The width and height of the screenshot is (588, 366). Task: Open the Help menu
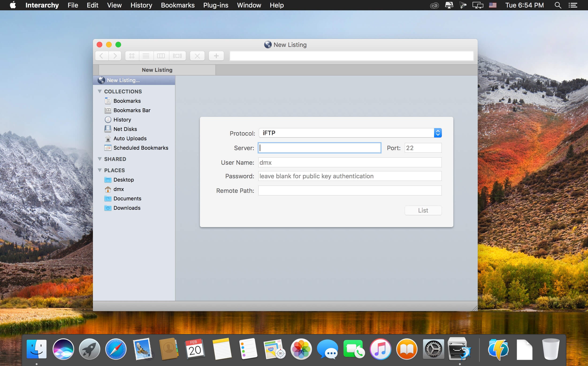tap(277, 5)
